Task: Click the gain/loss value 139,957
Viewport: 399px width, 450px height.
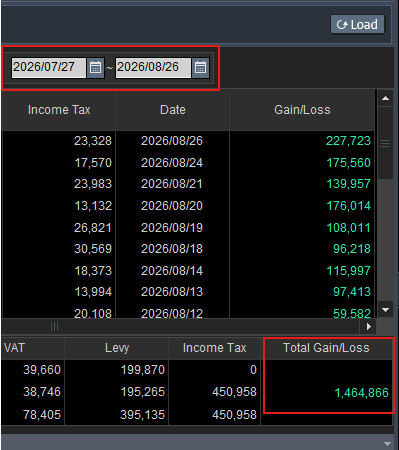Action: pyautogui.click(x=348, y=184)
